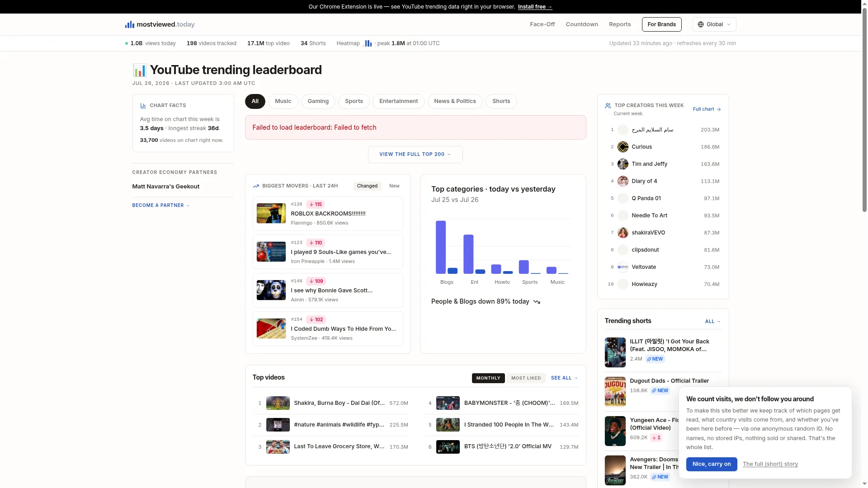Select the Sports category tab

pos(354,101)
